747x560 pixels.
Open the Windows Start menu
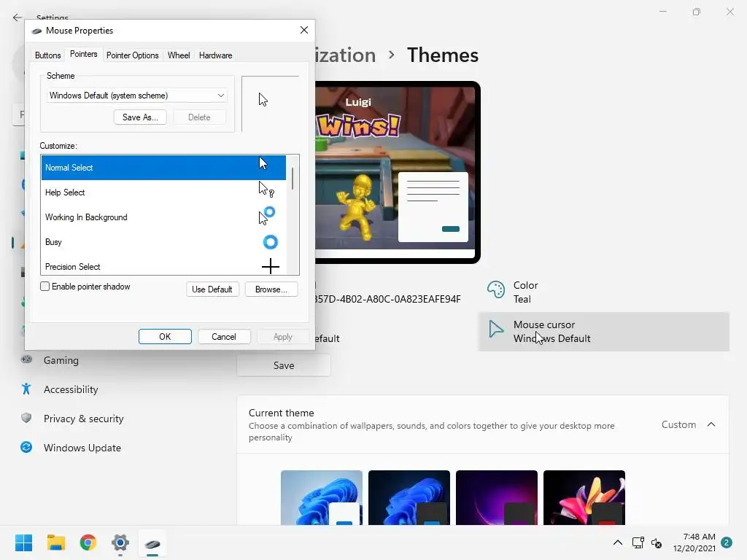[x=24, y=542]
